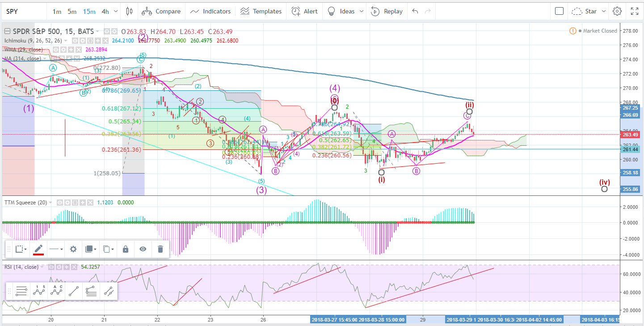The height and width of the screenshot is (326, 644).
Task: Select trend-based Fib extension tool
Action: click(91, 291)
